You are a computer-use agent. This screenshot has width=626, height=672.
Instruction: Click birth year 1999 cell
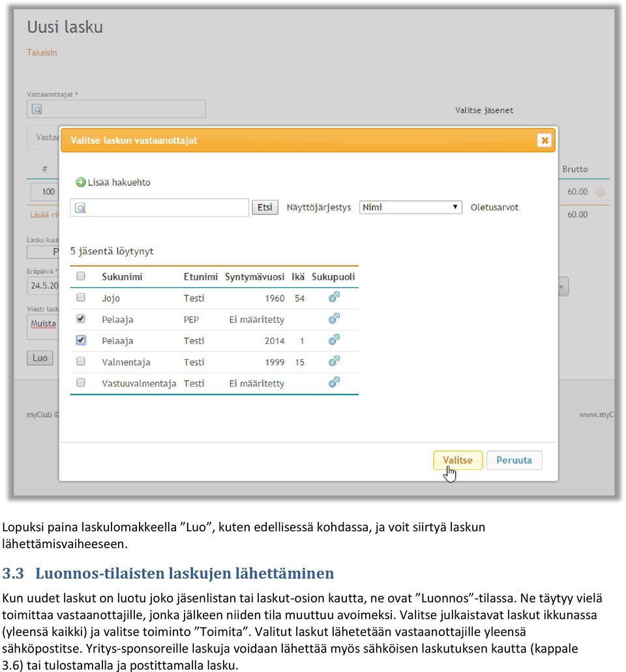point(275,362)
